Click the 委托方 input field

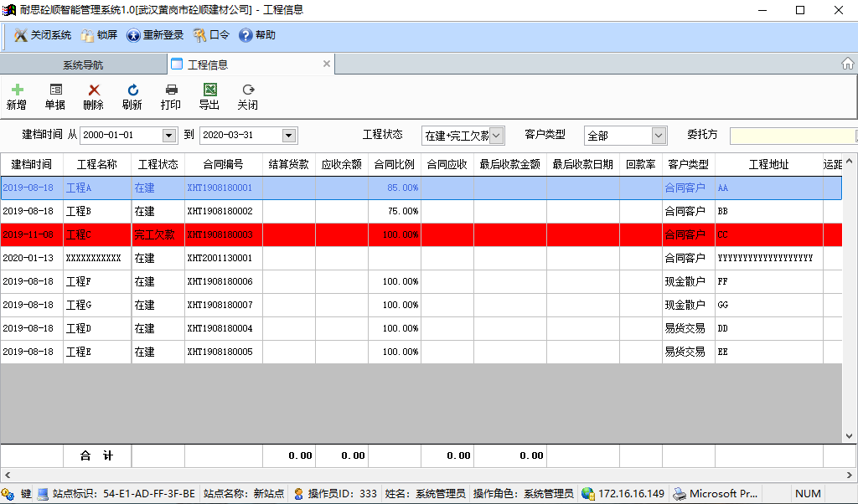coord(792,136)
